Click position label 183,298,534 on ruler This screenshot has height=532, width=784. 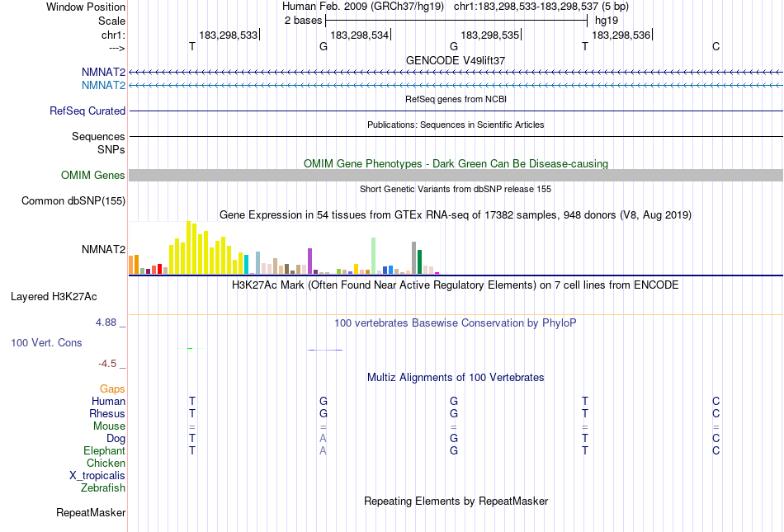(x=360, y=35)
